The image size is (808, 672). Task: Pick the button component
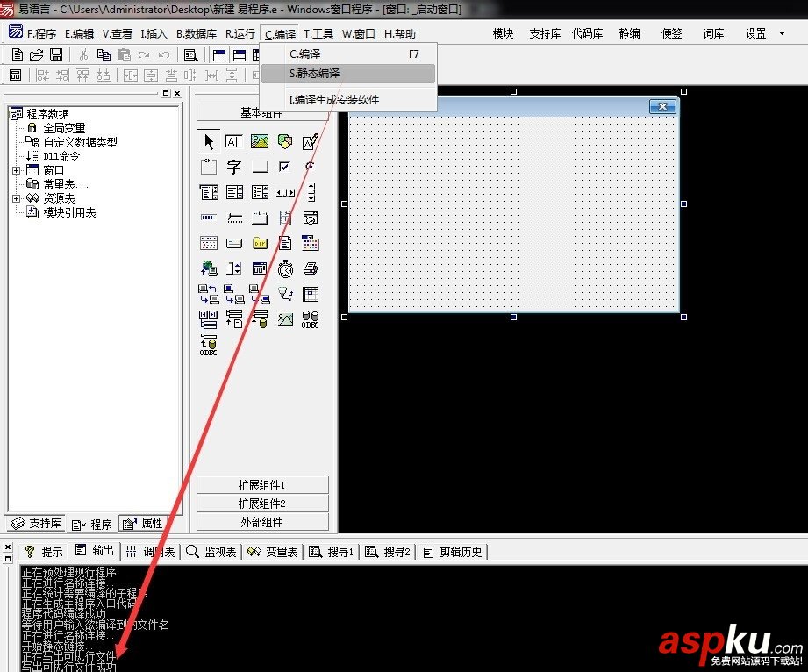[x=259, y=167]
